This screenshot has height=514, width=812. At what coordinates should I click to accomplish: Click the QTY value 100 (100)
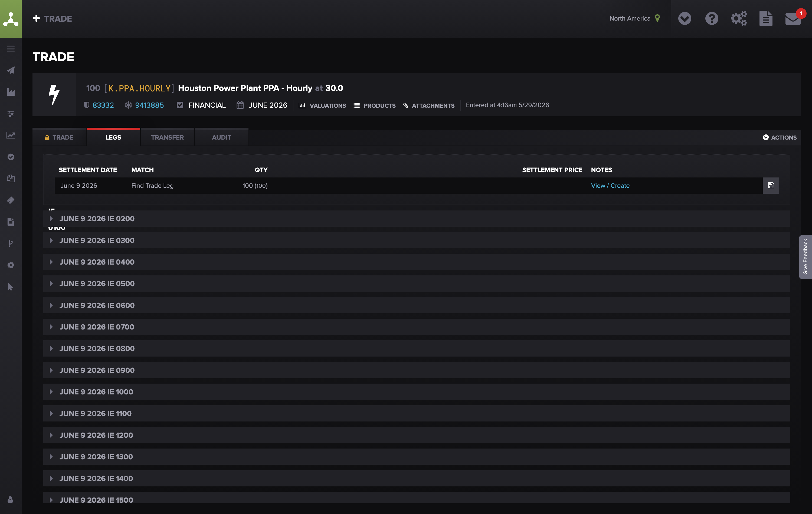255,186
